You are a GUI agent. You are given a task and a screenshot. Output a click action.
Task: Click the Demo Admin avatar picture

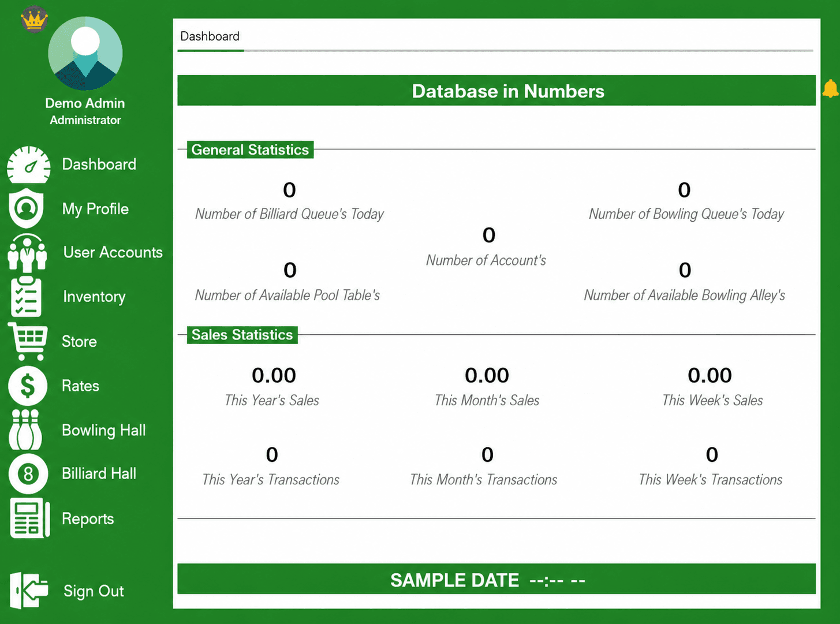click(85, 53)
